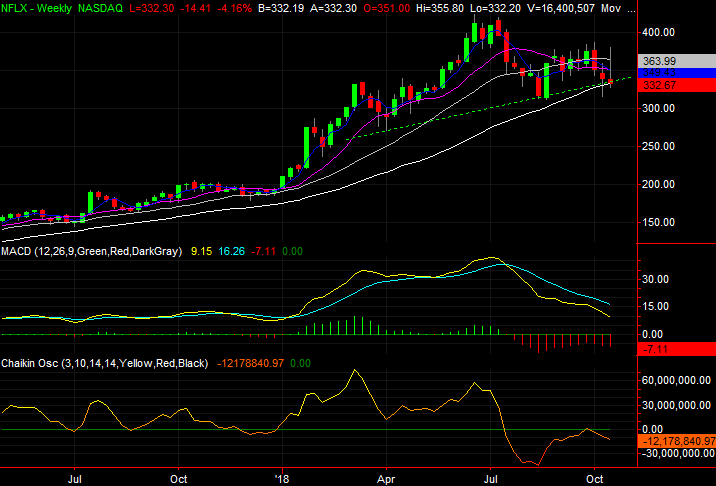Screen dimensions: 716x486
Task: Click the MACD 15.00 axis label
Action: pyautogui.click(x=655, y=306)
